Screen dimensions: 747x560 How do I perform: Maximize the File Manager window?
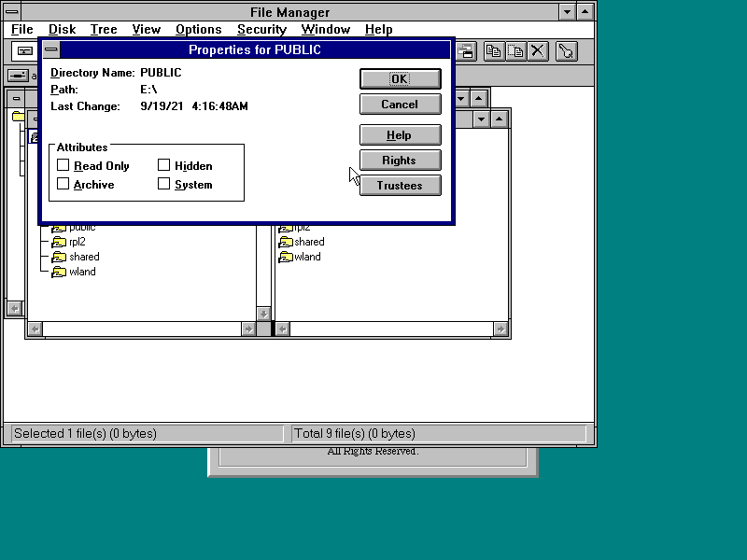(x=585, y=12)
